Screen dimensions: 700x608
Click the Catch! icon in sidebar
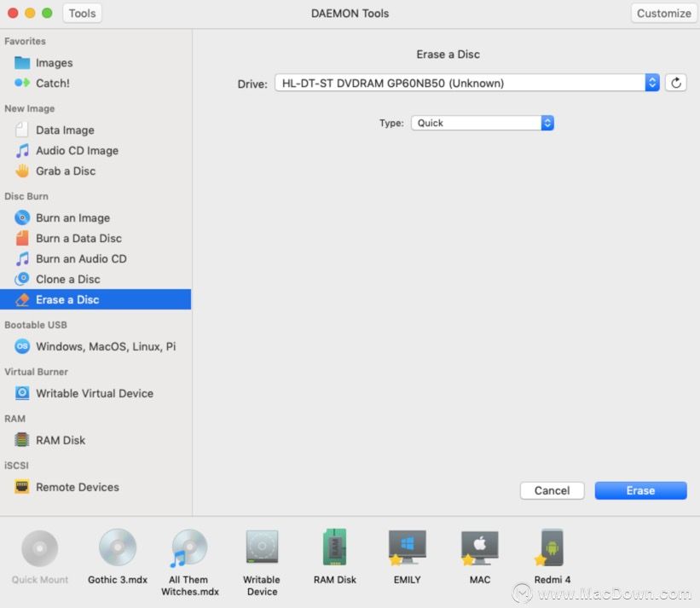click(x=22, y=83)
